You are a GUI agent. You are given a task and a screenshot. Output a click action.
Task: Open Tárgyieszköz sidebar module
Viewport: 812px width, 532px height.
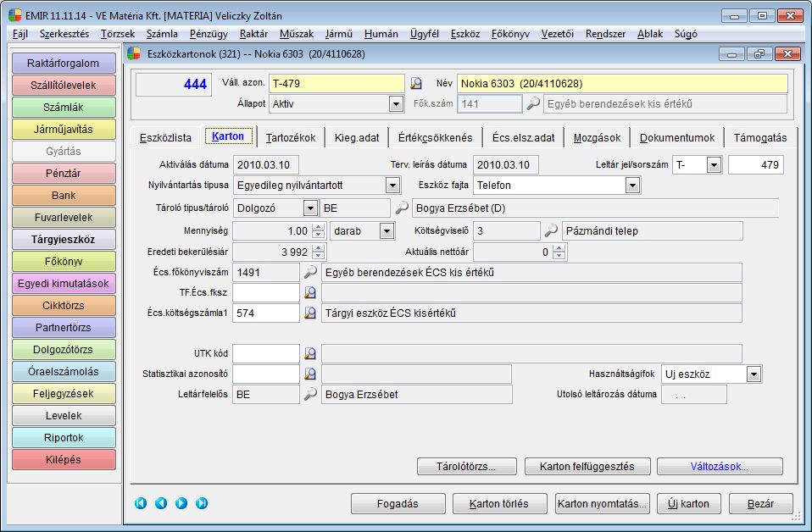(64, 239)
